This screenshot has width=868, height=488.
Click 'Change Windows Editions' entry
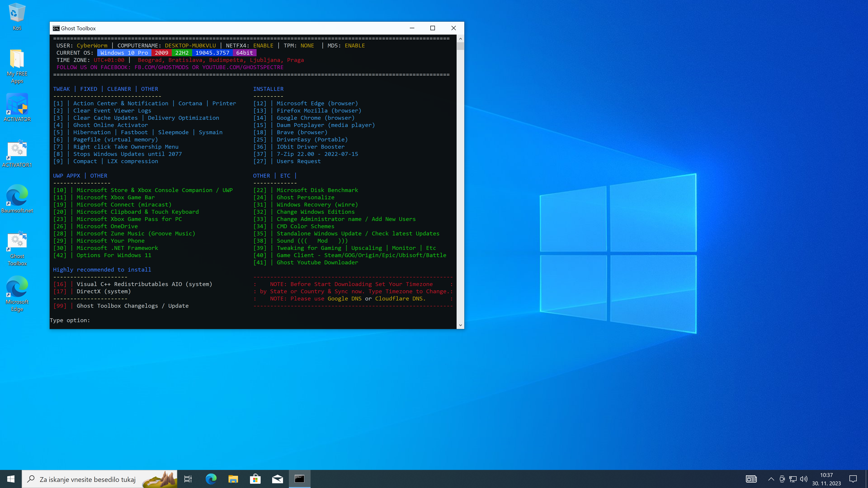click(x=315, y=212)
